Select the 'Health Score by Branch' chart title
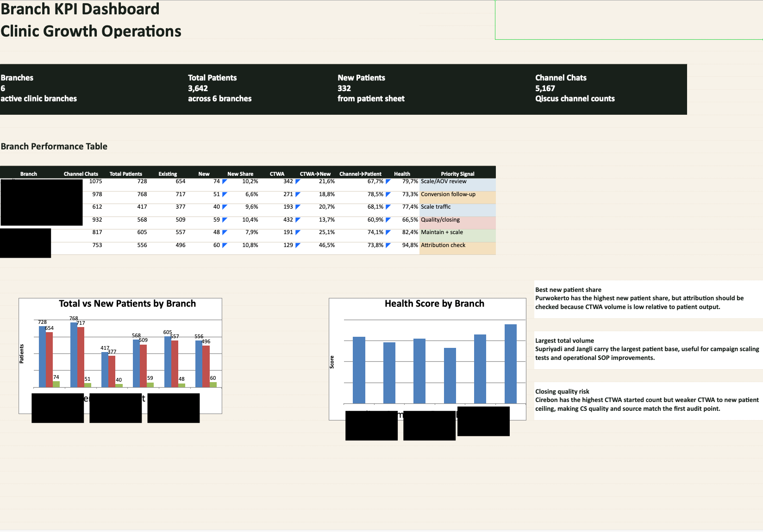Image resolution: width=763 pixels, height=532 pixels. tap(434, 303)
